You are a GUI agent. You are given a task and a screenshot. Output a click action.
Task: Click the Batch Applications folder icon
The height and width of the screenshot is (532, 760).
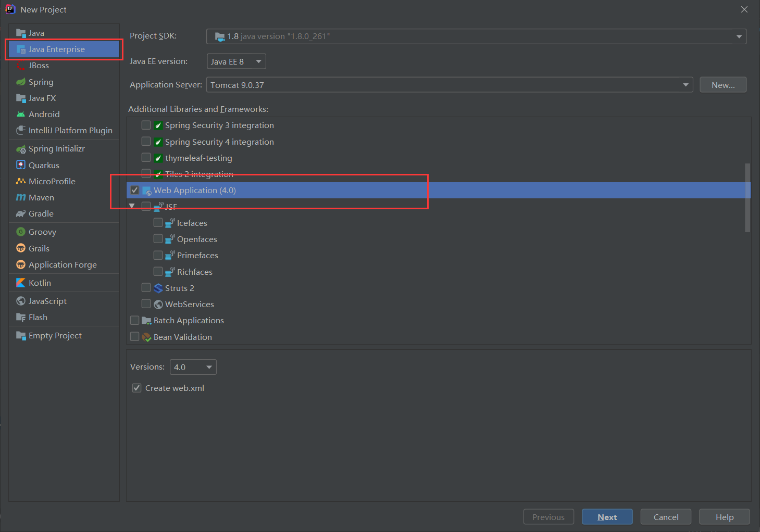146,320
